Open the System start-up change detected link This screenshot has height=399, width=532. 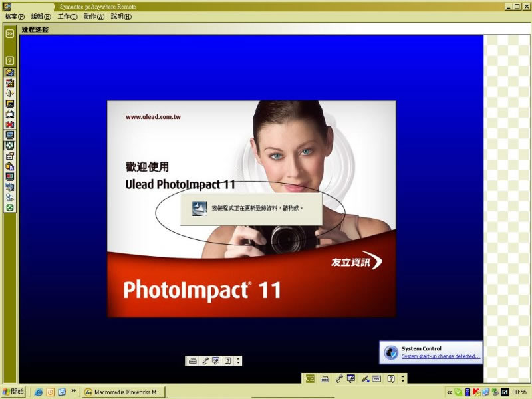point(441,356)
